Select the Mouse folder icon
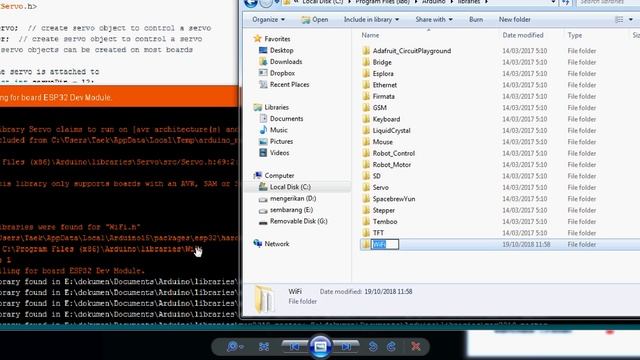This screenshot has width=640, height=360. click(x=366, y=142)
